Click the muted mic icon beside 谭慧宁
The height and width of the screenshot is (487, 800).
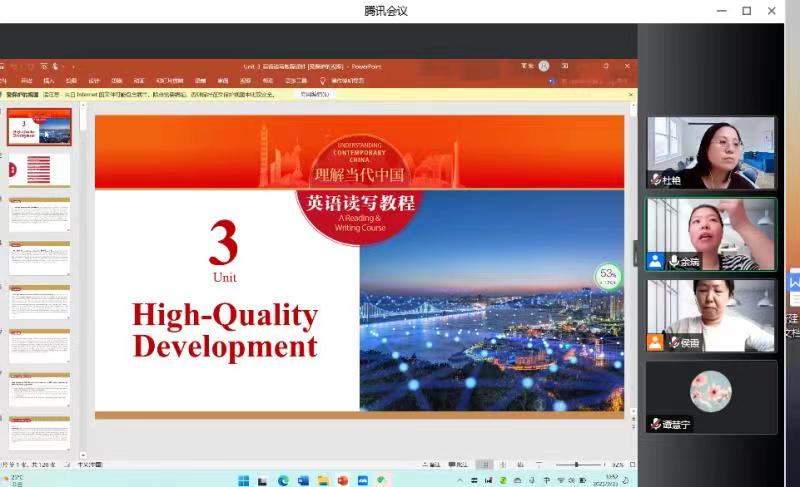[x=656, y=423]
